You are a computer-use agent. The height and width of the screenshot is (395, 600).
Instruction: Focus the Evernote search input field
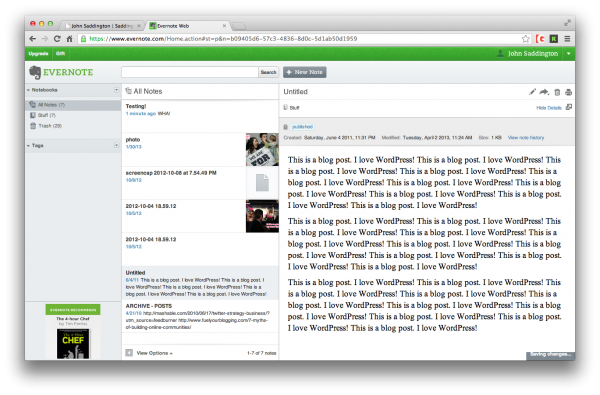190,72
